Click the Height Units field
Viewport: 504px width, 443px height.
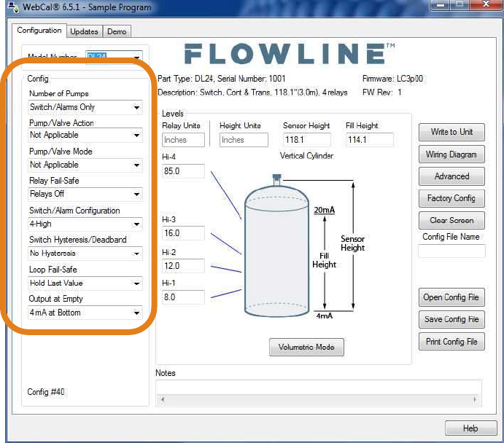point(244,140)
